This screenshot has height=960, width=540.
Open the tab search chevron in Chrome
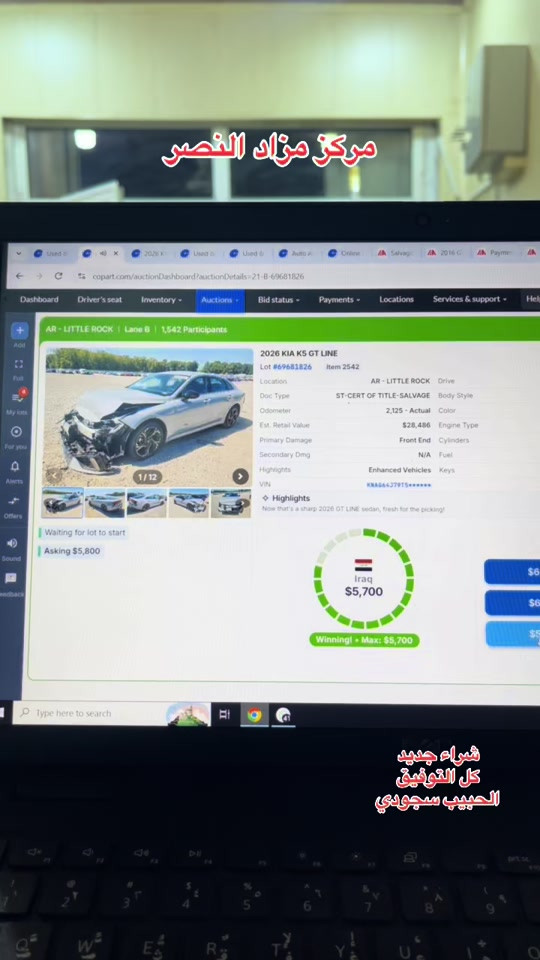pos(18,253)
